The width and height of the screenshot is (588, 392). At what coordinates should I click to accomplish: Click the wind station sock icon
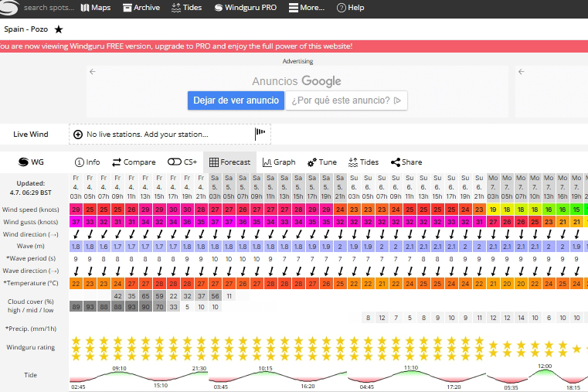coord(260,134)
